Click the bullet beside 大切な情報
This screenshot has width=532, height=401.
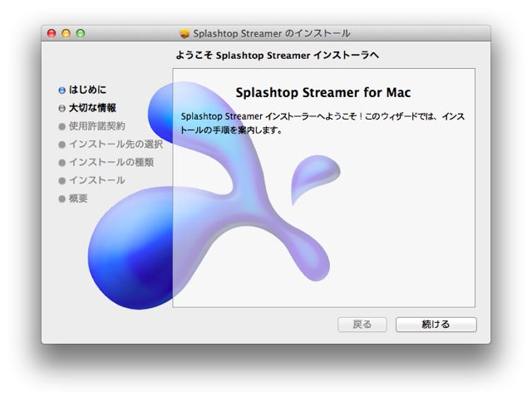coord(62,108)
